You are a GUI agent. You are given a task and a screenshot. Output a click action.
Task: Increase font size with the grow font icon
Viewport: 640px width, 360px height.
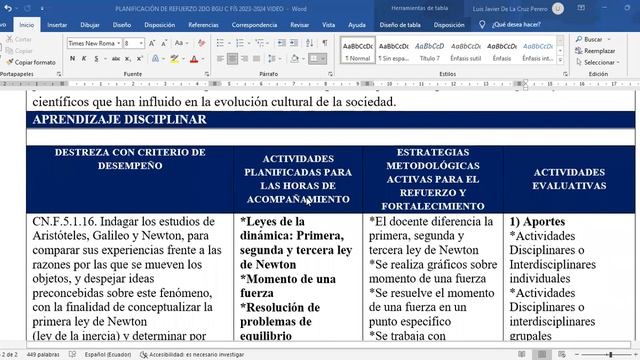(x=152, y=43)
